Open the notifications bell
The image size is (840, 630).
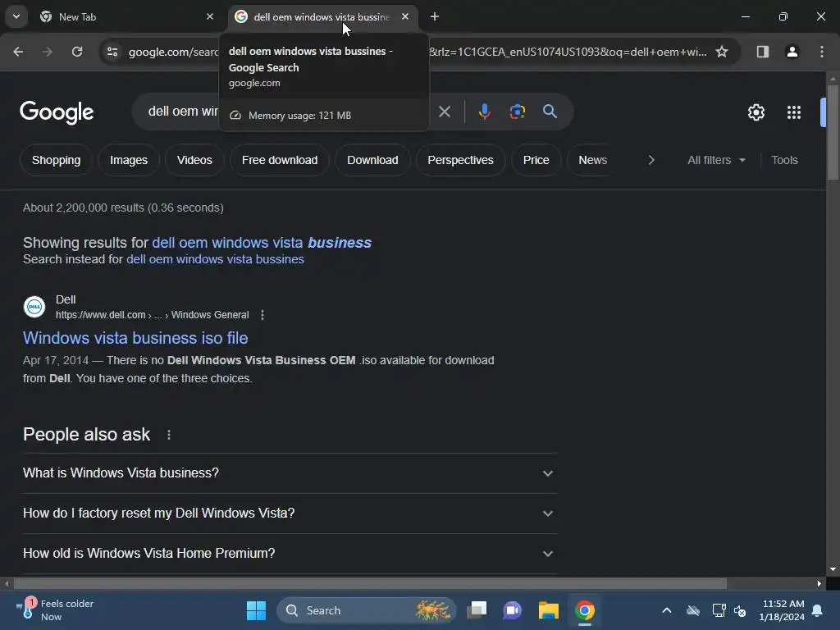(x=818, y=610)
